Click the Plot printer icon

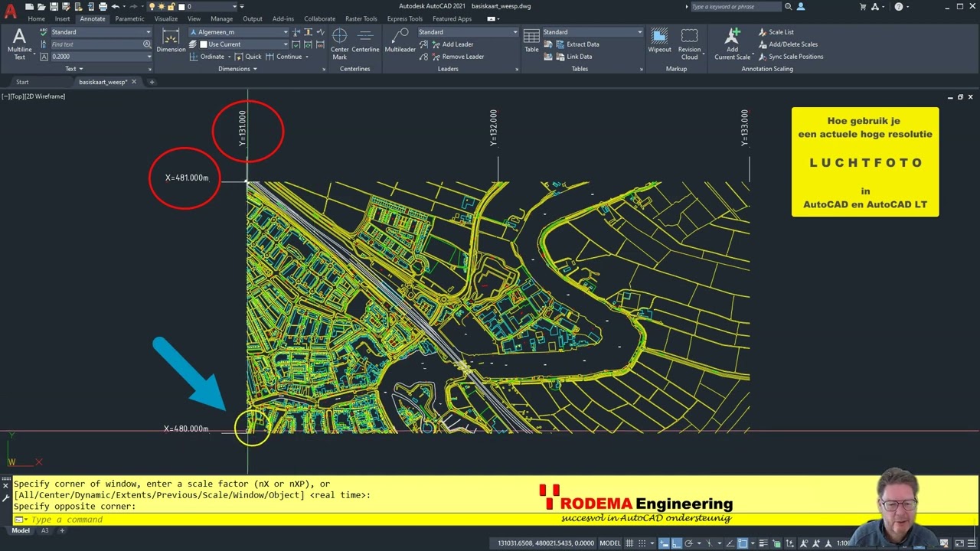tap(103, 7)
